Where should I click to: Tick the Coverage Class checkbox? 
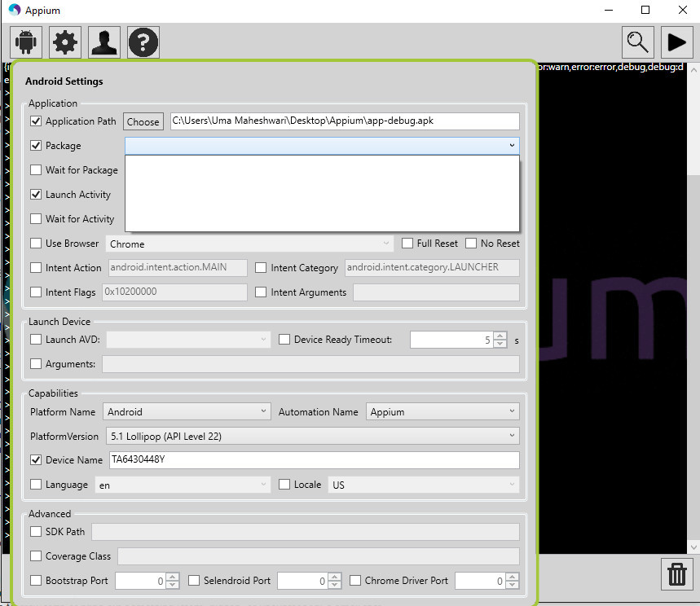(36, 556)
